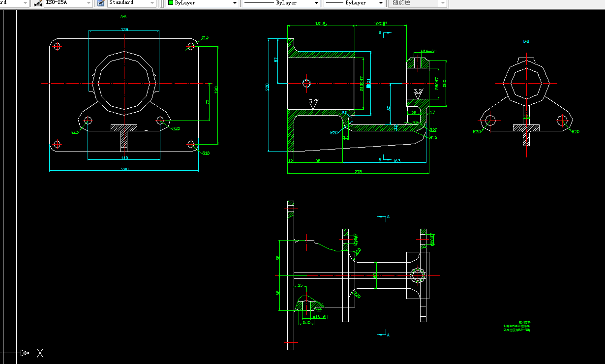Select the 60 dimension in the bottom view
The image size is (605, 364).
click(x=375, y=275)
